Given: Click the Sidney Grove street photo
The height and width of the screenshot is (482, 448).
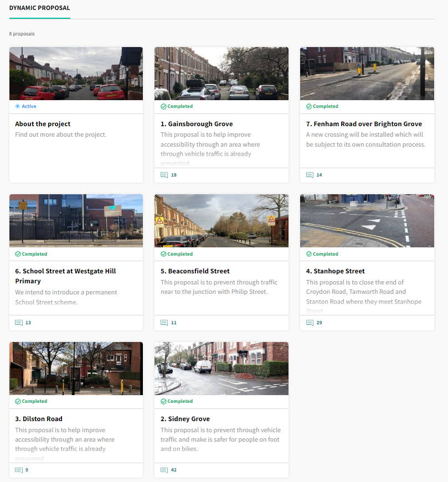Looking at the screenshot, I should pos(221,368).
